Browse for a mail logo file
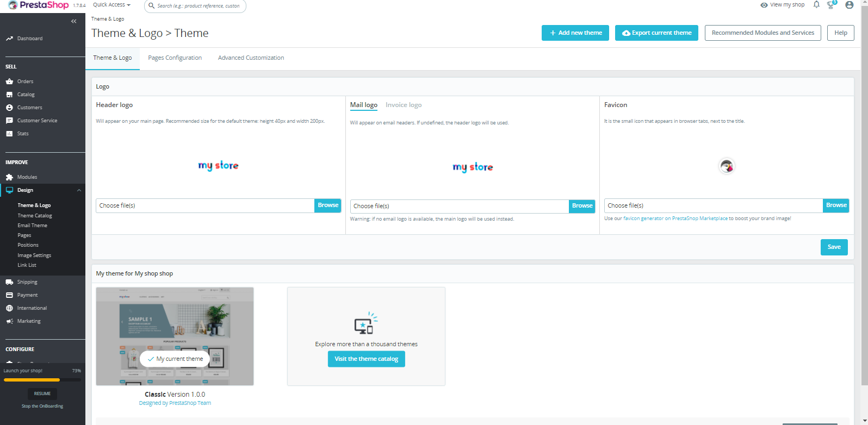The width and height of the screenshot is (868, 425). pyautogui.click(x=582, y=206)
